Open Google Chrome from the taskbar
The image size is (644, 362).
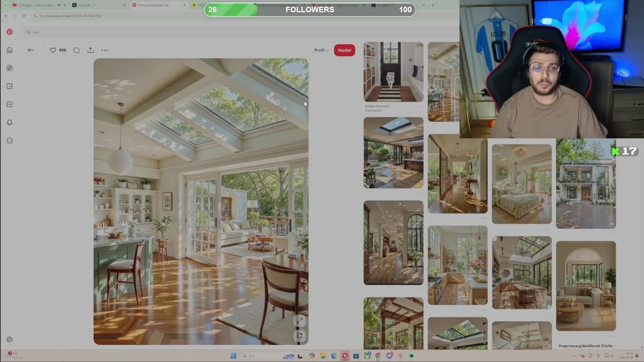tap(378, 356)
